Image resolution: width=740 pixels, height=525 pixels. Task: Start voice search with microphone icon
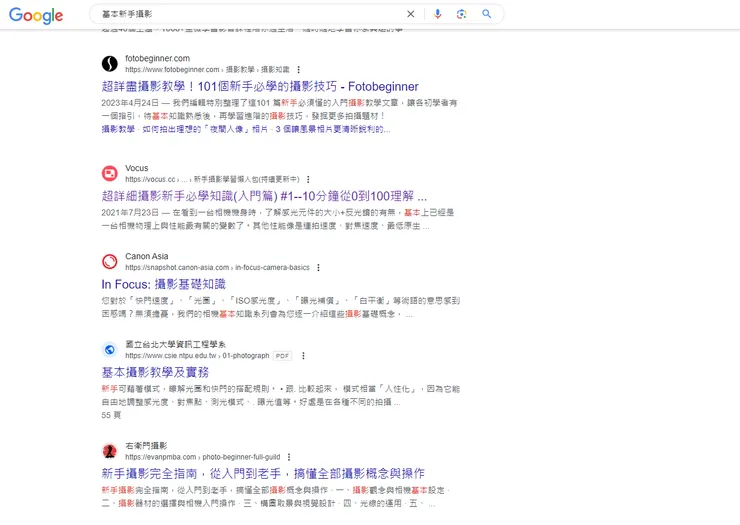[x=437, y=14]
